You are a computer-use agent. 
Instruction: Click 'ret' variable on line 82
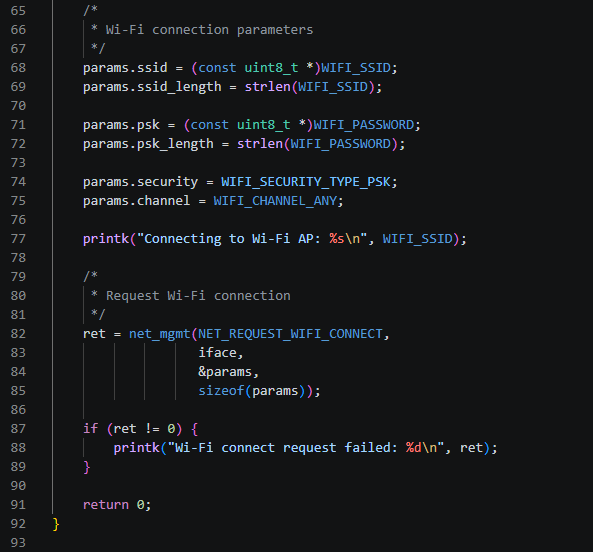(94, 334)
